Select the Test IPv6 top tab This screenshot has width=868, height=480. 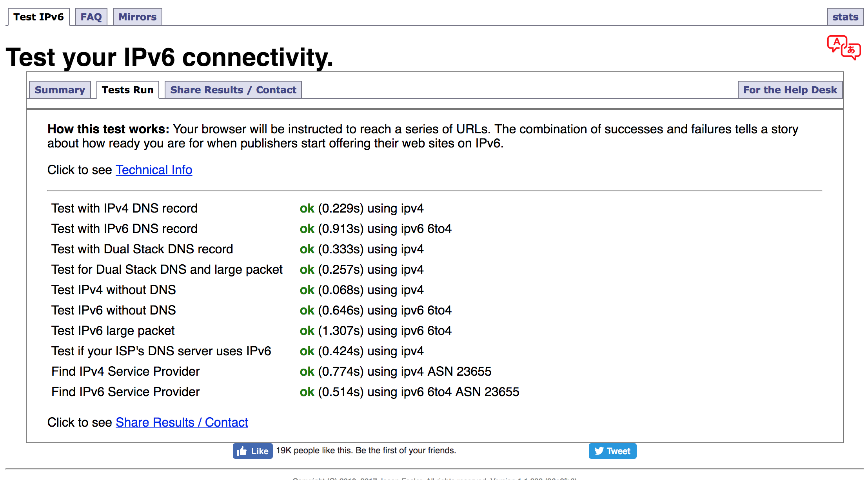pos(38,17)
